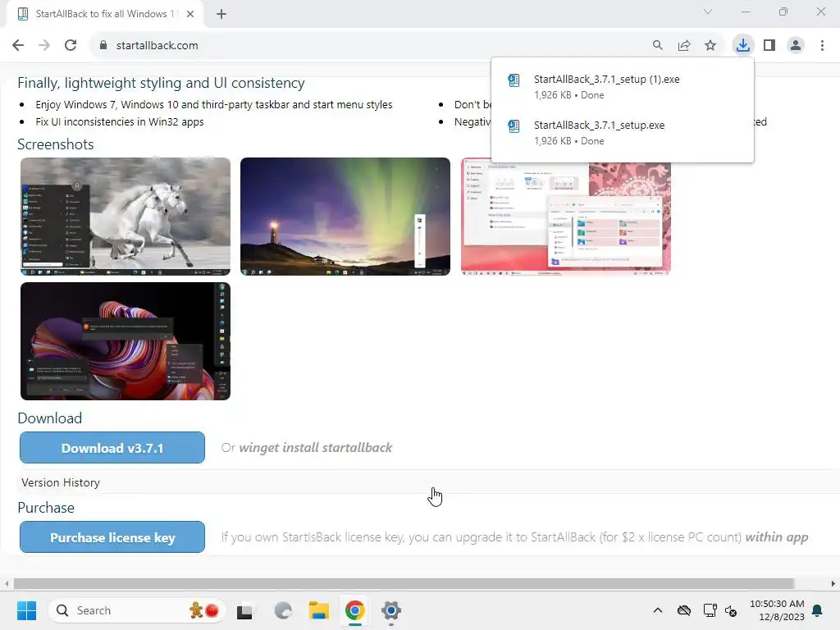Image resolution: width=840 pixels, height=630 pixels.
Task: Open a new tab with the plus button
Action: 221,14
